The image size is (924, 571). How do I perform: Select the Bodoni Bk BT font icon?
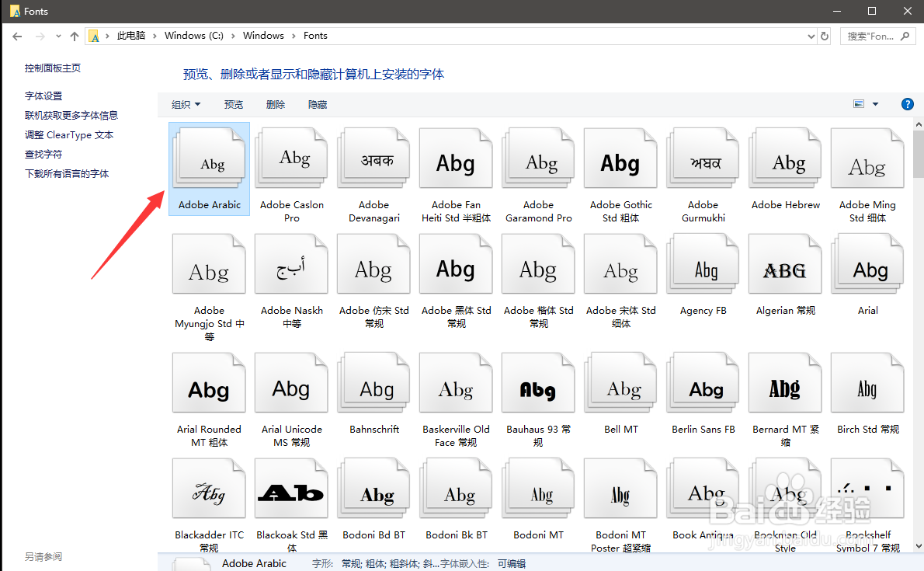pos(456,489)
